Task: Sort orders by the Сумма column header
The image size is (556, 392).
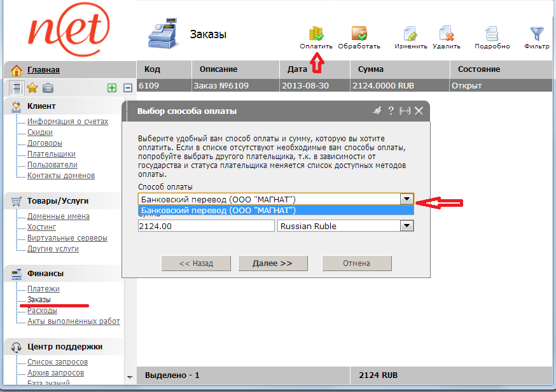Action: pyautogui.click(x=371, y=69)
